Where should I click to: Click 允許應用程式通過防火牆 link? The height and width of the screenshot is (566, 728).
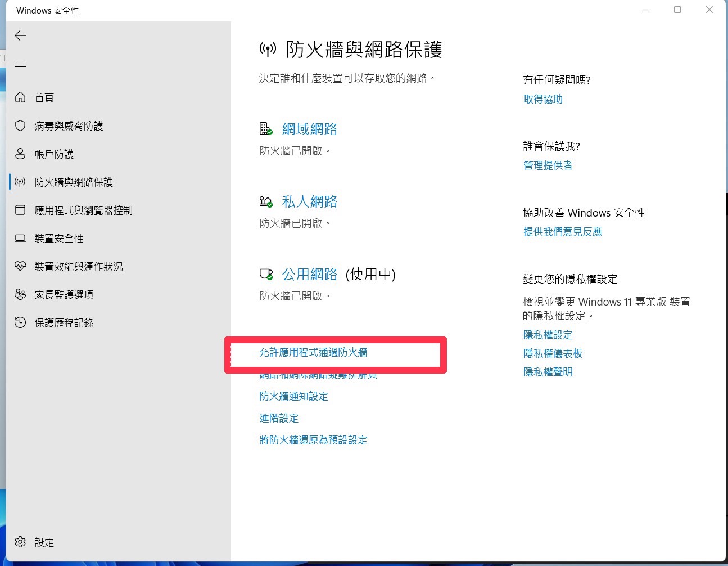click(313, 352)
